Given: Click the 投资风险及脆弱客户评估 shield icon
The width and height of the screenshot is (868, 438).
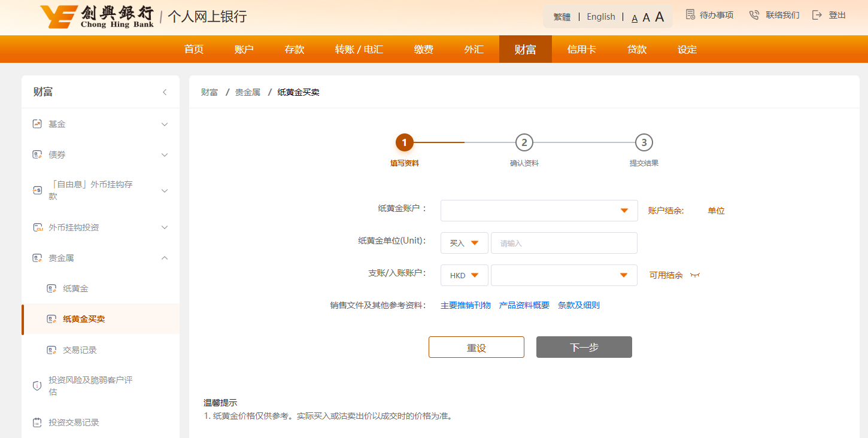Looking at the screenshot, I should (37, 386).
